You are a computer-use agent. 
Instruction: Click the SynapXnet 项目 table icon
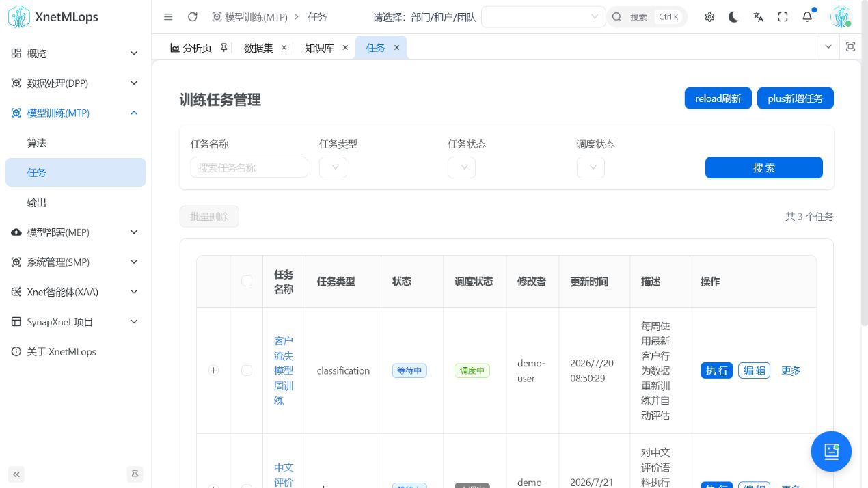click(x=16, y=322)
